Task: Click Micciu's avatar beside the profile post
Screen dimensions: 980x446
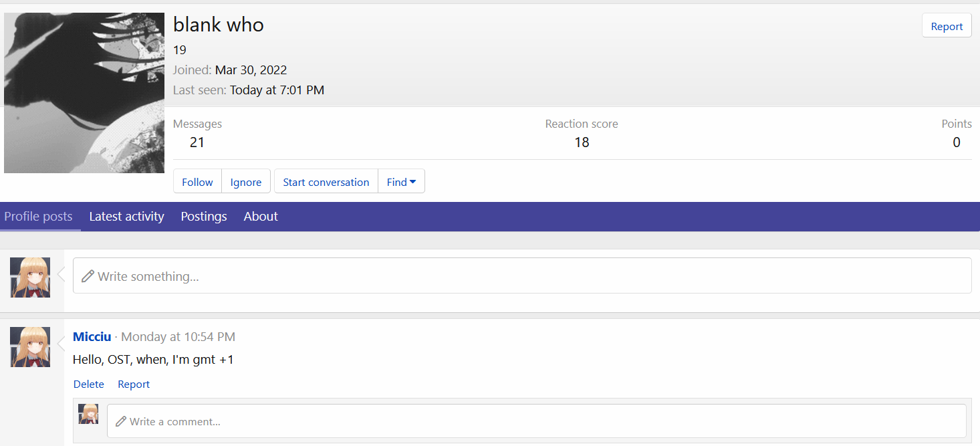Action: [30, 347]
